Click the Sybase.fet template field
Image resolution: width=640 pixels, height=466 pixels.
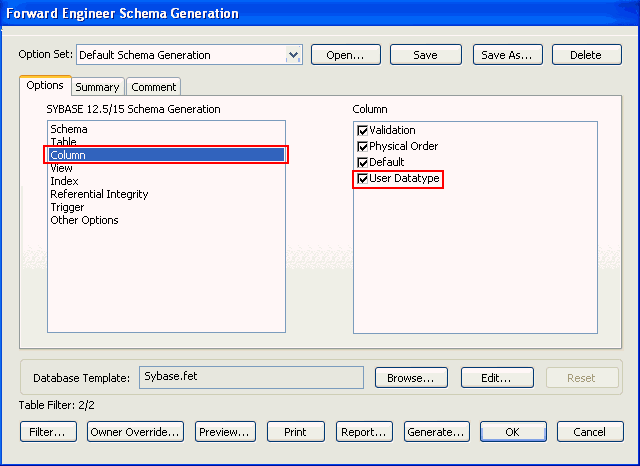coord(250,377)
